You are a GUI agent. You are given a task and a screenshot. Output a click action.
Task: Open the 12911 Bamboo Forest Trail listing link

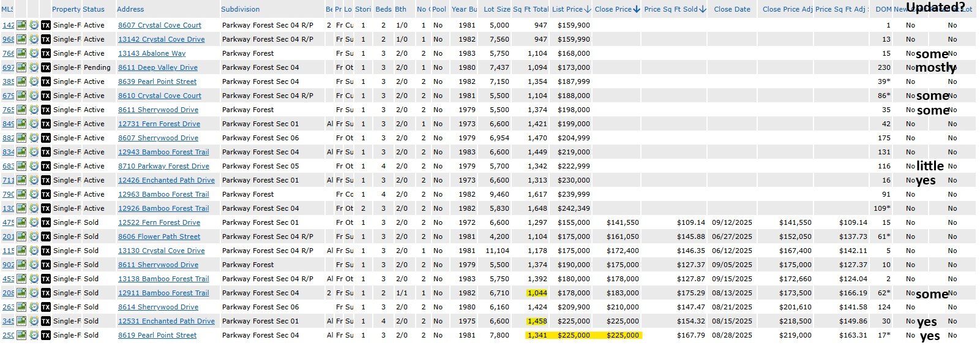(163, 293)
